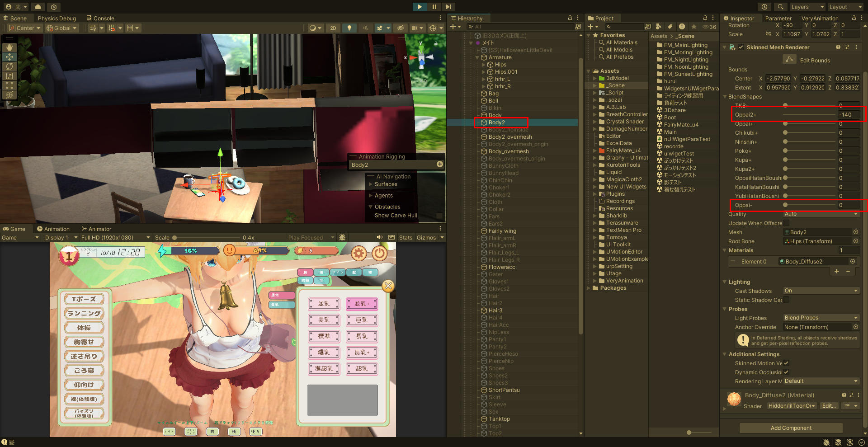
Task: Open the Quality Auto dropdown
Action: pos(821,214)
